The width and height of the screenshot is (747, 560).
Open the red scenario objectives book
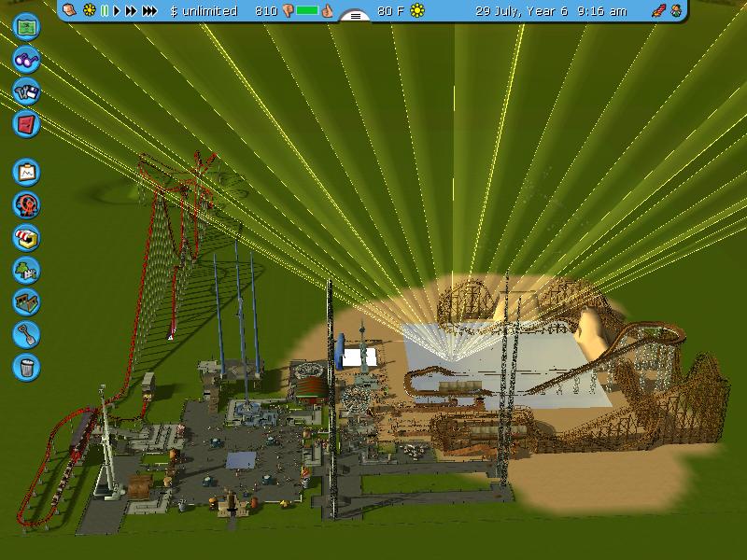(x=26, y=124)
